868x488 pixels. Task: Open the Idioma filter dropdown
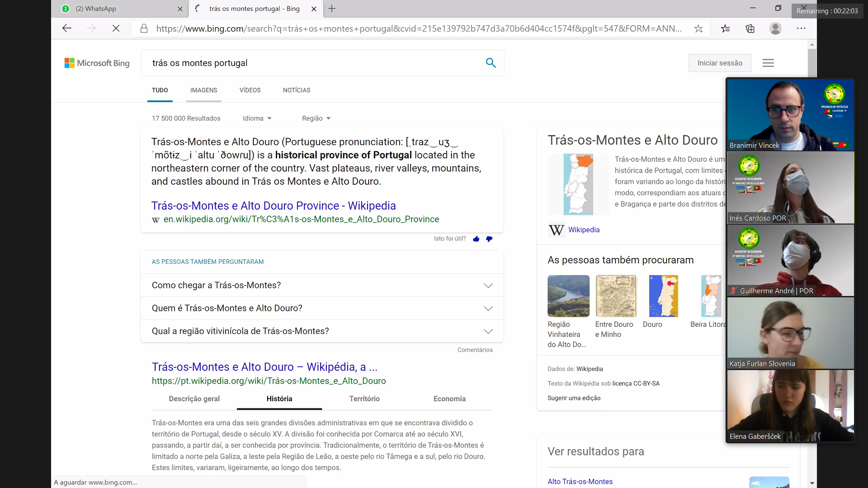(257, 118)
